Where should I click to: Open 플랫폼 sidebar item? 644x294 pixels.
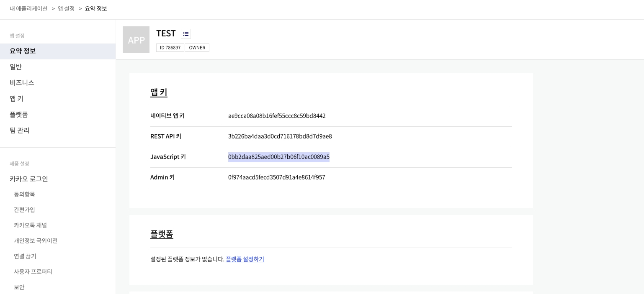[x=19, y=115]
